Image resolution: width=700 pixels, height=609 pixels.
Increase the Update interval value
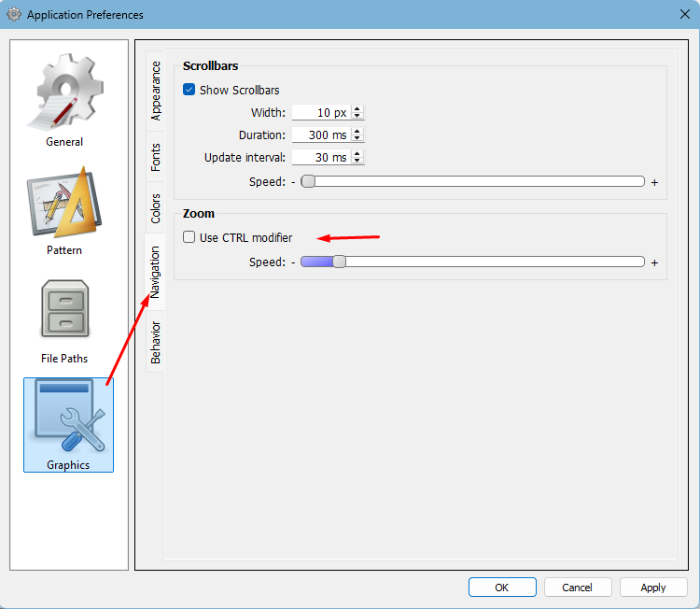[x=357, y=154]
